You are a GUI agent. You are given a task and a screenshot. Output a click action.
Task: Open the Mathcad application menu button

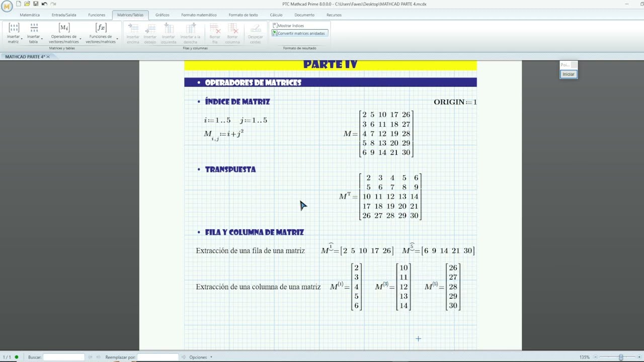coord(7,6)
